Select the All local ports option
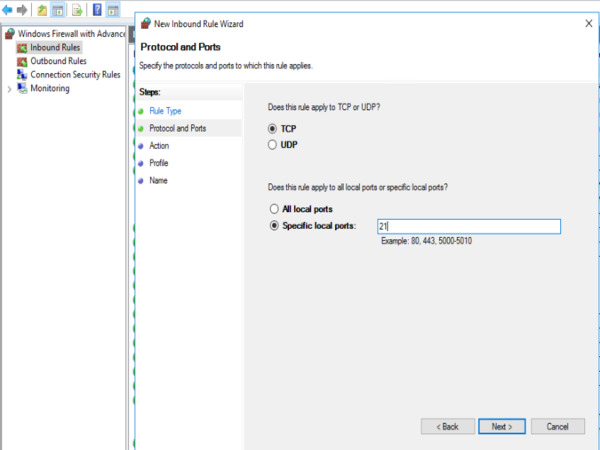 [x=273, y=208]
